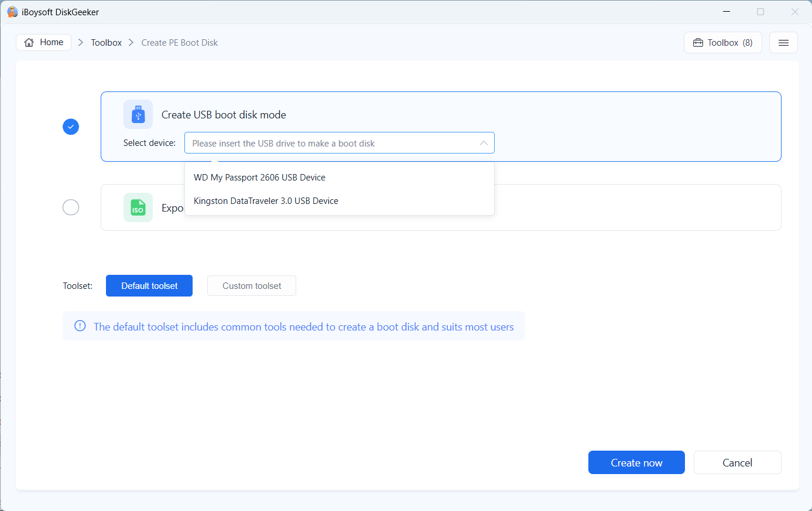Minimize the DiskGeeker window
This screenshot has width=812, height=511.
727,12
